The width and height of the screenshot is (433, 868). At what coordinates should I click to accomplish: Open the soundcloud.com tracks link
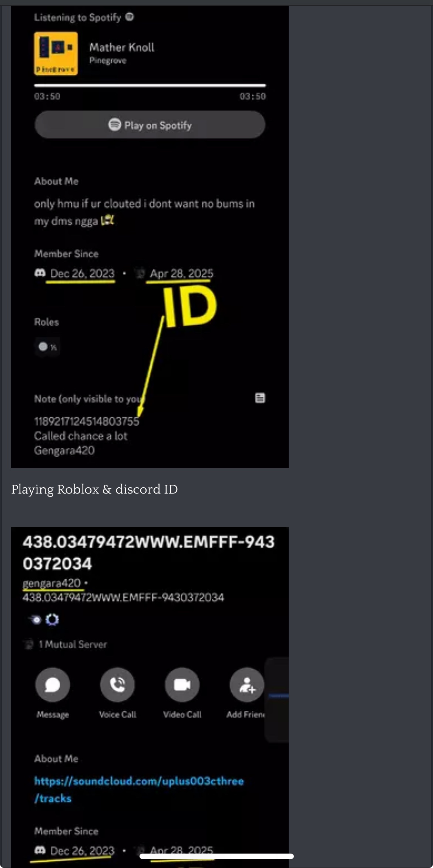pos(139,790)
